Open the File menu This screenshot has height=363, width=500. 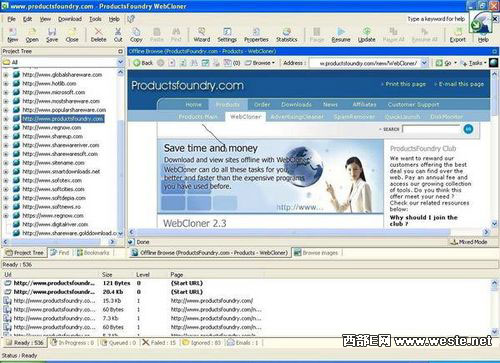pyautogui.click(x=11, y=19)
